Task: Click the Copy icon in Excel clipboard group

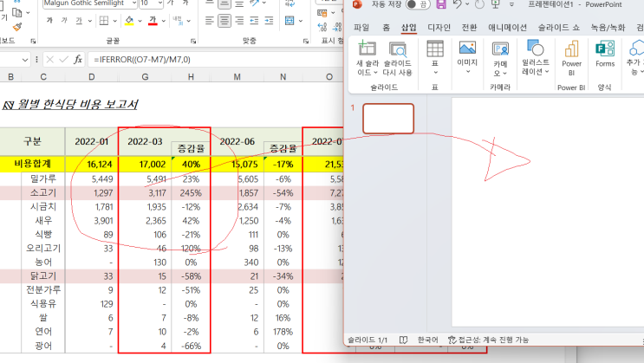Action: tap(16, 12)
